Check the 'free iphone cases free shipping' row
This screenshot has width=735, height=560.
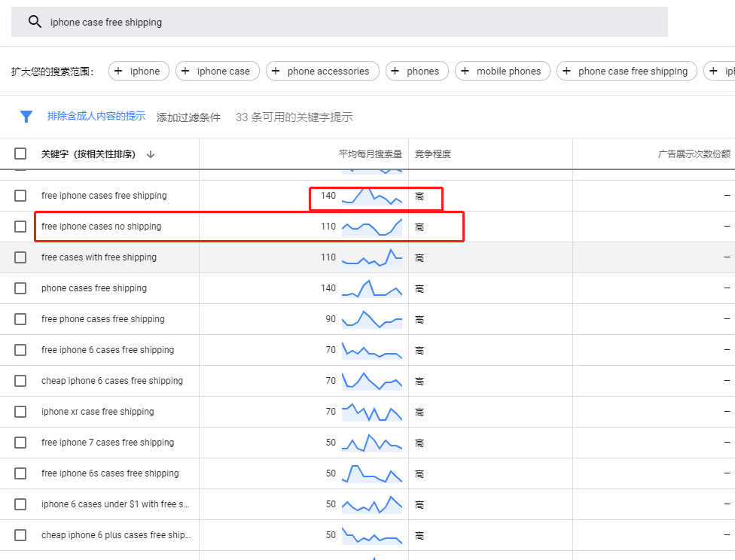20,196
